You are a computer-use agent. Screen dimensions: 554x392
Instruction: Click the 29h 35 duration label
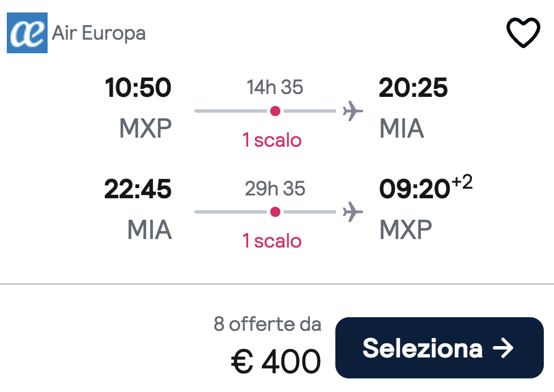click(275, 189)
